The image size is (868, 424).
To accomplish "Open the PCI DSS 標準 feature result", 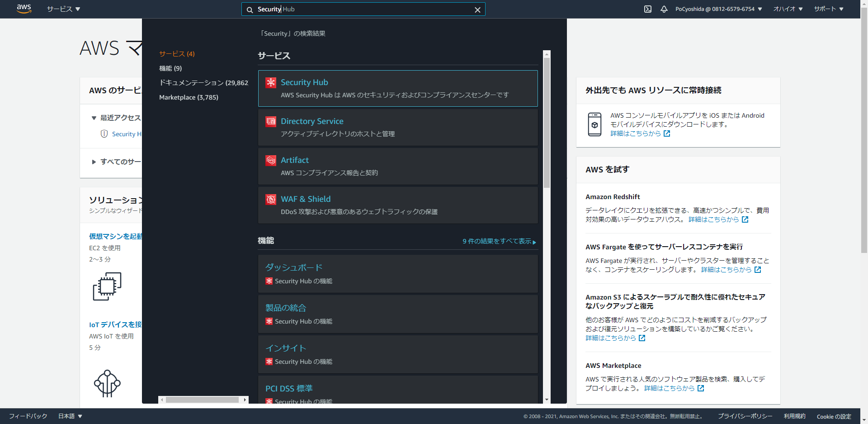I will coord(398,389).
